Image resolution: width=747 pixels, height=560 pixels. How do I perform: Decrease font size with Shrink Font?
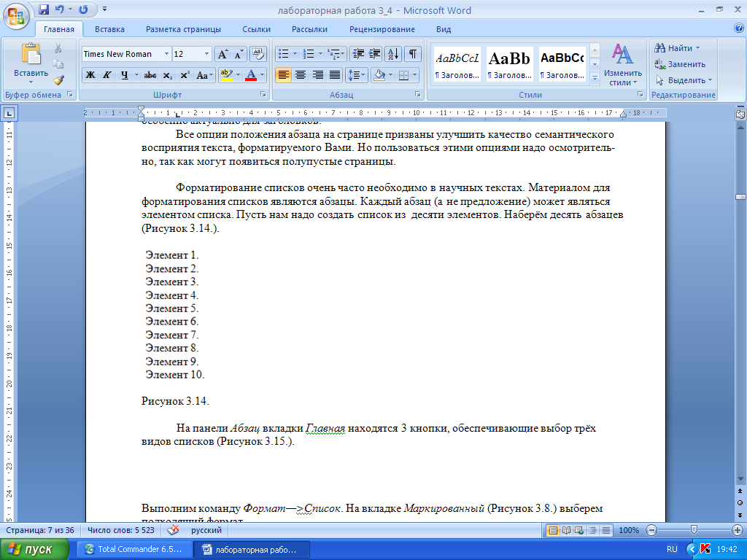coord(239,54)
